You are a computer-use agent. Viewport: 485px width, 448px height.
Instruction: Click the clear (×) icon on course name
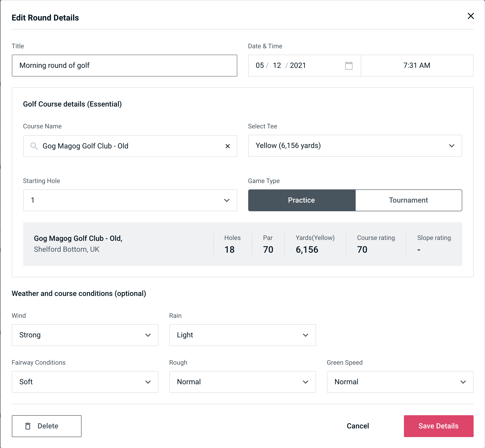[228, 146]
